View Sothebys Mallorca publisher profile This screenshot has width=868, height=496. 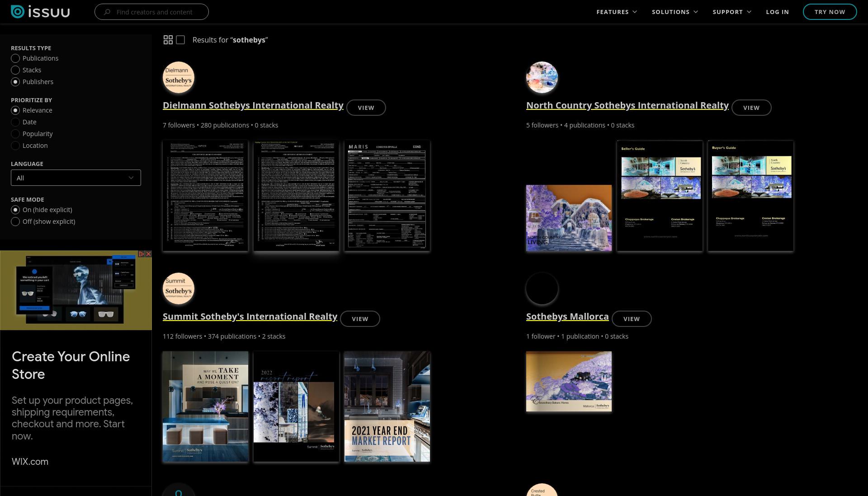(632, 319)
